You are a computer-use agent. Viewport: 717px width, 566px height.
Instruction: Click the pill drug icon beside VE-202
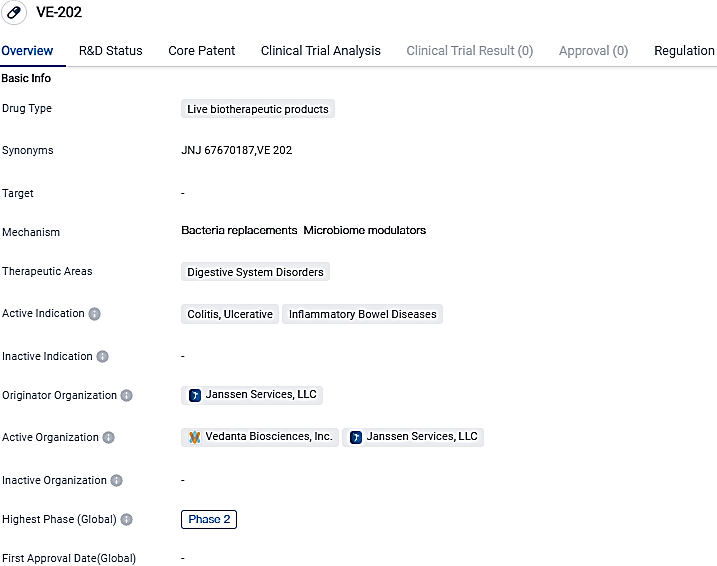coord(14,13)
